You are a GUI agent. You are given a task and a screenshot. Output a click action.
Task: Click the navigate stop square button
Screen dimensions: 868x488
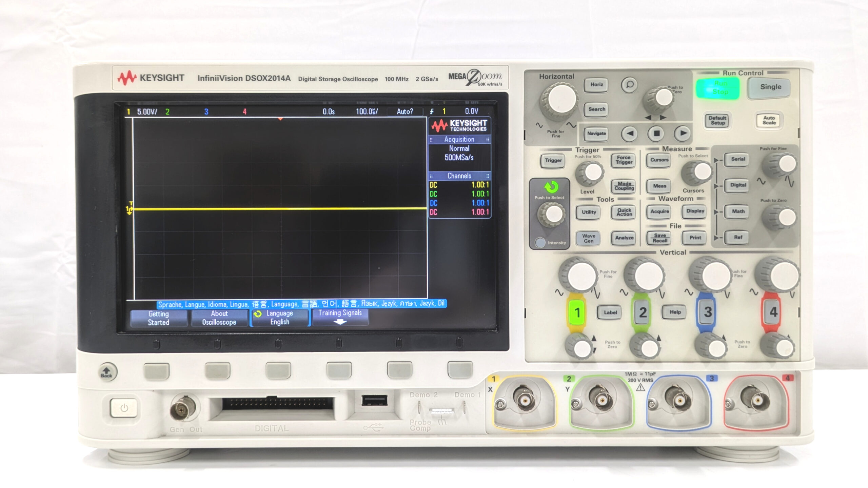click(x=656, y=134)
